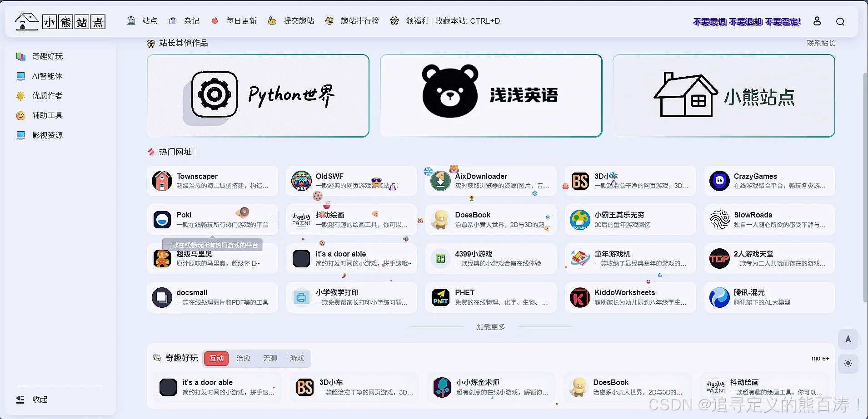Click the 小学教学打印 icon
This screenshot has width=868, height=419.
click(301, 297)
